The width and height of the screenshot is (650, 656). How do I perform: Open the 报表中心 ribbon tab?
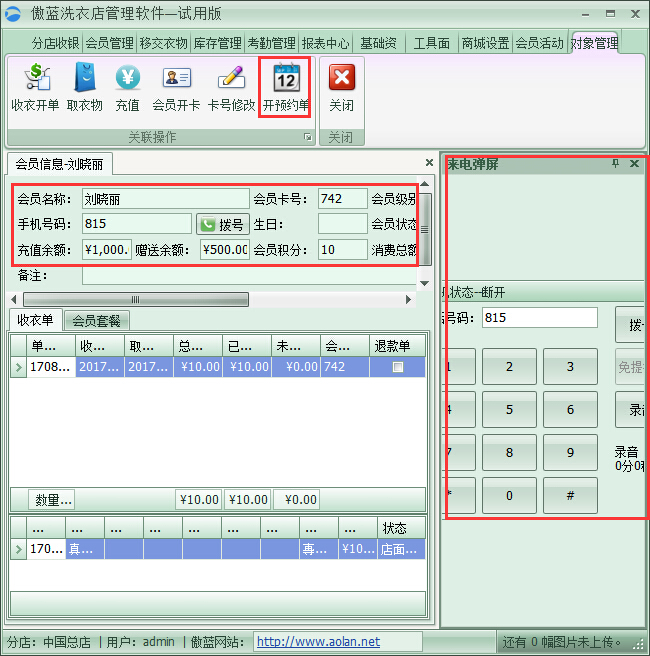pyautogui.click(x=325, y=43)
